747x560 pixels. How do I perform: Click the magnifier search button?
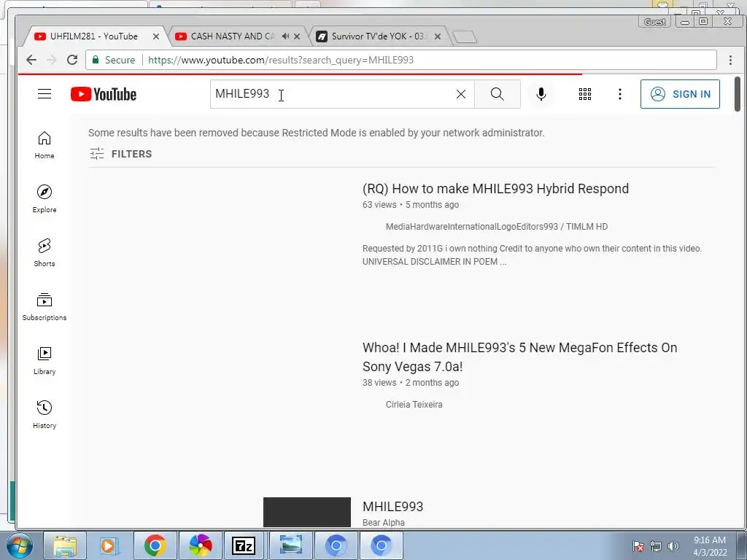(497, 94)
